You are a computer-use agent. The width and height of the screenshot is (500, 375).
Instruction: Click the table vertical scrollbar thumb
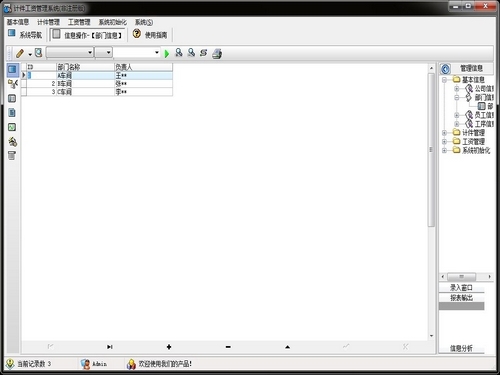(431, 149)
